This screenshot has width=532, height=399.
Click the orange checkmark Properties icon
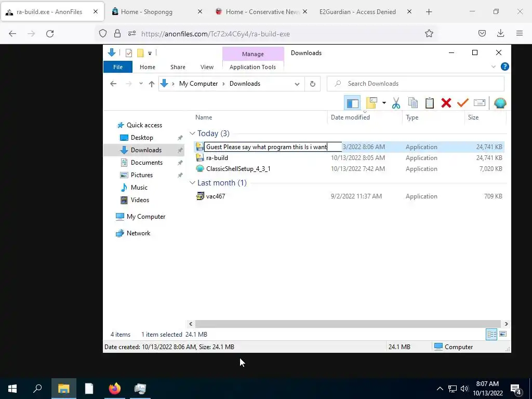[463, 102]
